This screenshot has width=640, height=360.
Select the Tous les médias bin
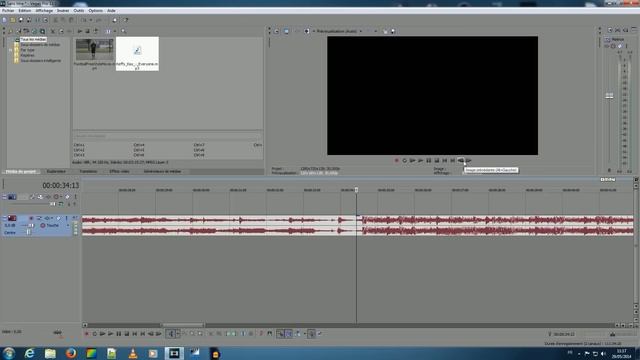click(33, 40)
